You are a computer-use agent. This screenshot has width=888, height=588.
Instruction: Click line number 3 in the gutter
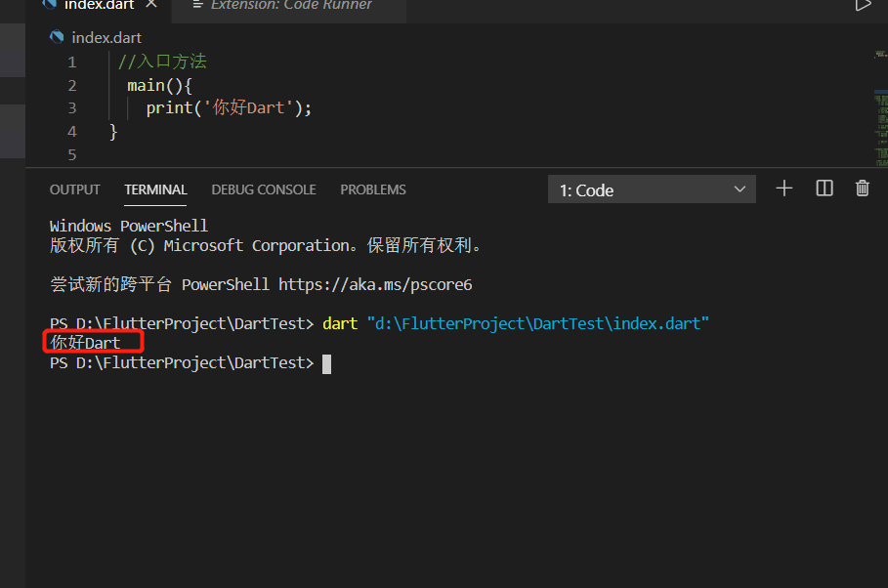(72, 108)
